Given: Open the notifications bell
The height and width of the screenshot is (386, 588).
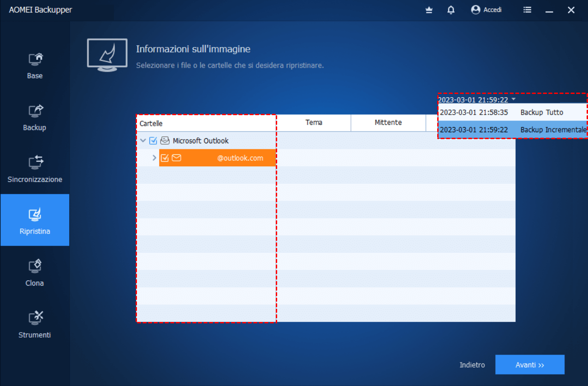Looking at the screenshot, I should (451, 10).
